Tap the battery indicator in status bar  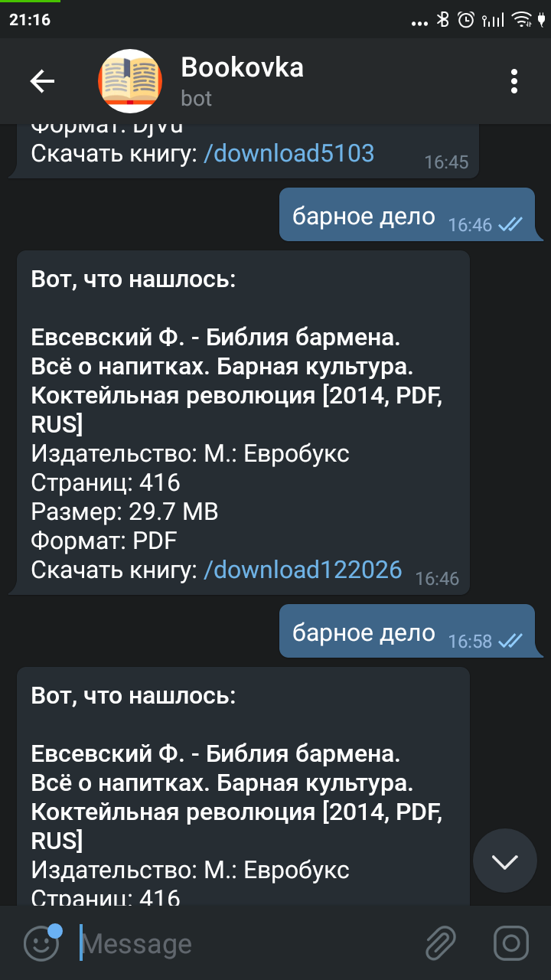click(x=542, y=20)
